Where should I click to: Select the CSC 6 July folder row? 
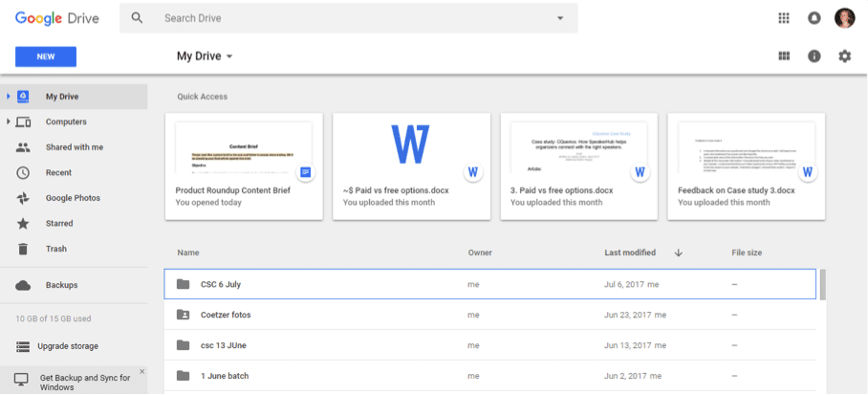[x=489, y=284]
